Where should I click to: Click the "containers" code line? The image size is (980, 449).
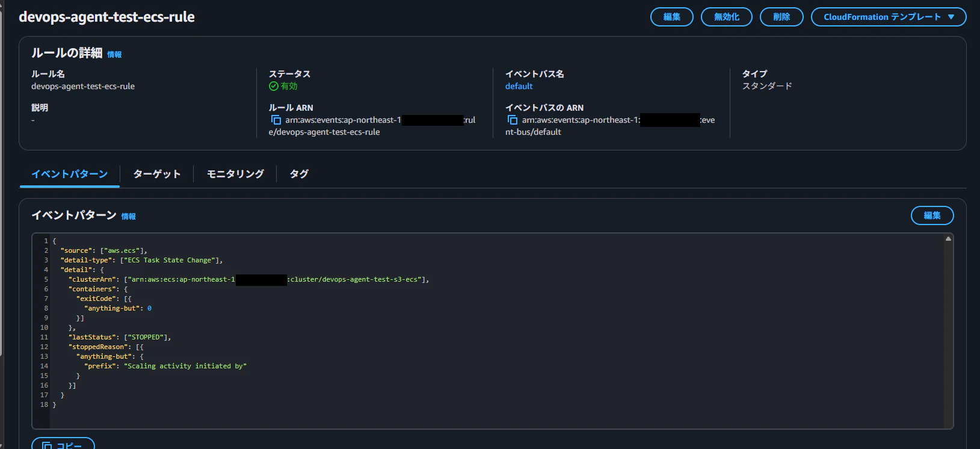click(98, 289)
